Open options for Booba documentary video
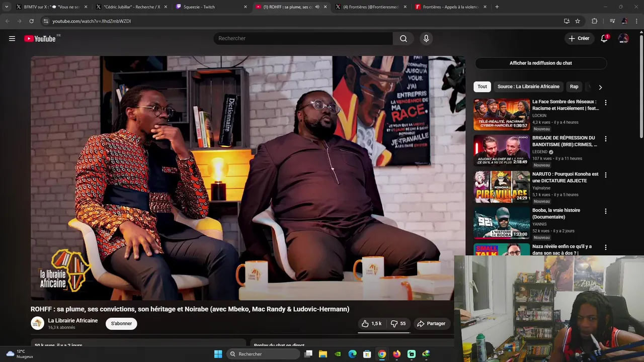Viewport: 644px width, 362px height. 605,211
